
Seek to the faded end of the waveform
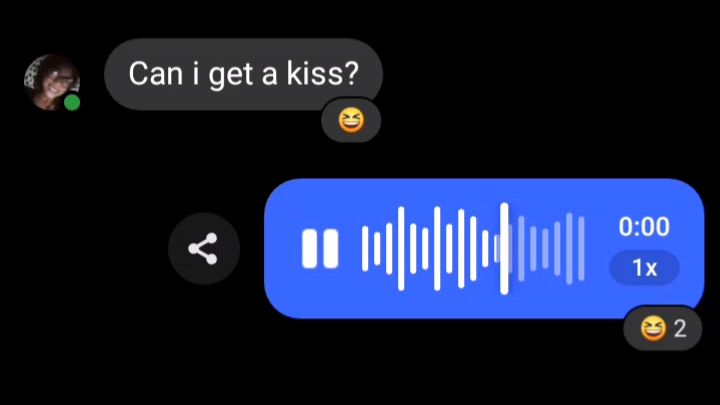coord(581,248)
